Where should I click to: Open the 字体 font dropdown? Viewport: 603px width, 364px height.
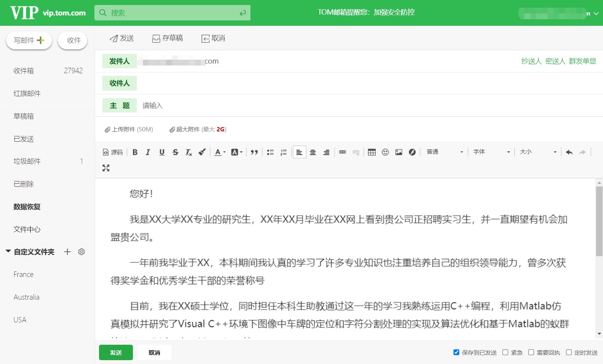click(491, 152)
